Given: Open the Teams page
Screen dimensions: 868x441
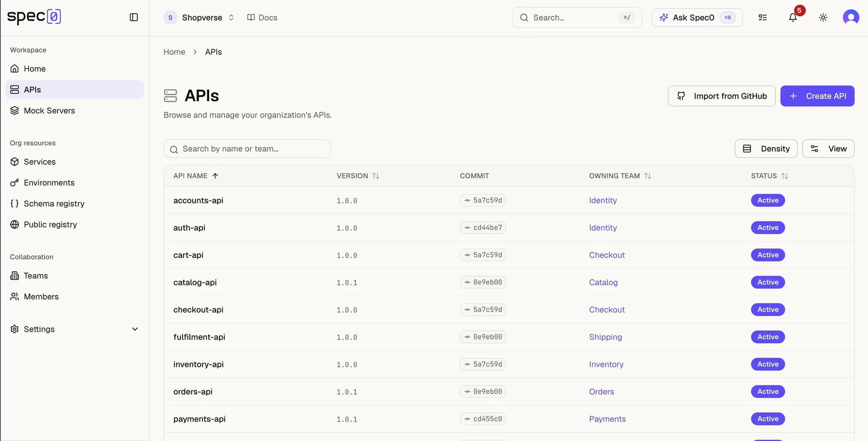Looking at the screenshot, I should point(75,276).
